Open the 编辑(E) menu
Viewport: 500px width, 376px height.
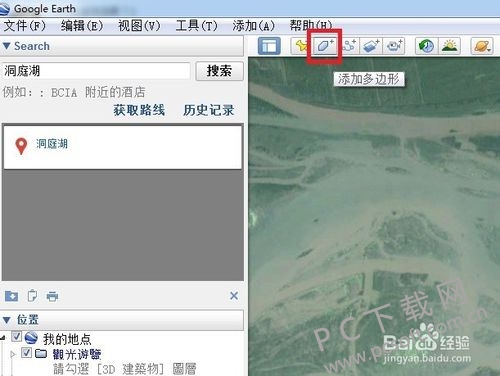(82, 25)
